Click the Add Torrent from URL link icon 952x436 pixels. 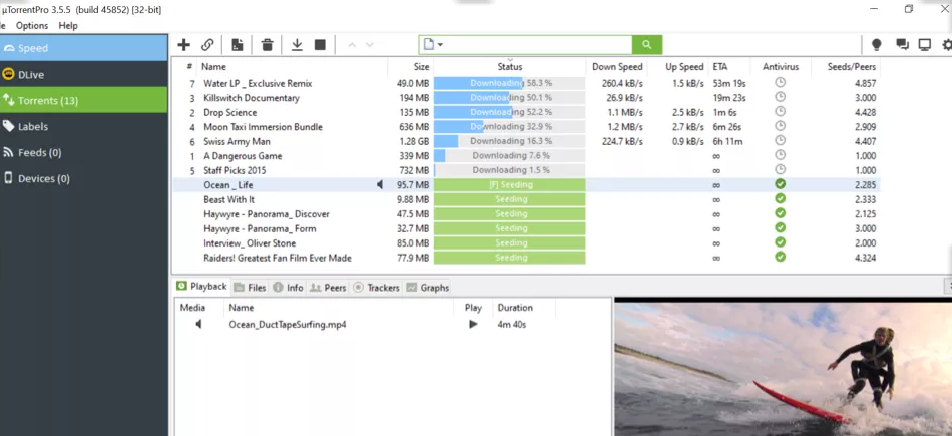[207, 45]
